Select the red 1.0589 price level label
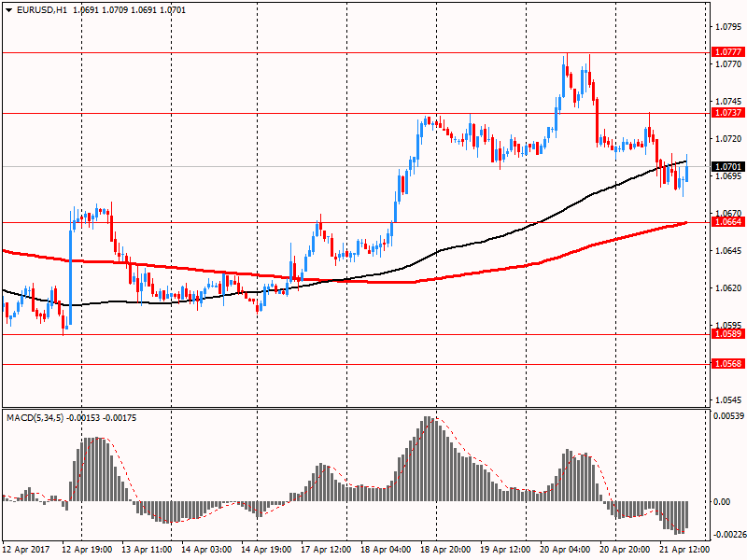 [728, 333]
